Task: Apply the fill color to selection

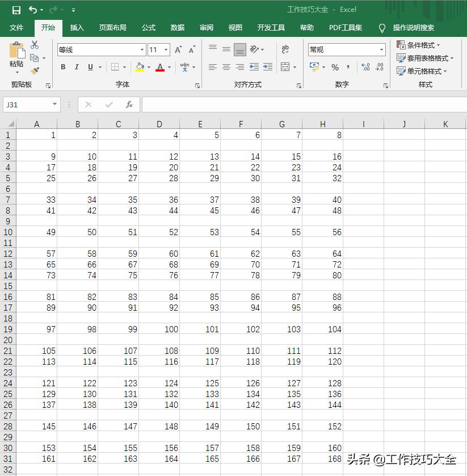Action: tap(140, 67)
